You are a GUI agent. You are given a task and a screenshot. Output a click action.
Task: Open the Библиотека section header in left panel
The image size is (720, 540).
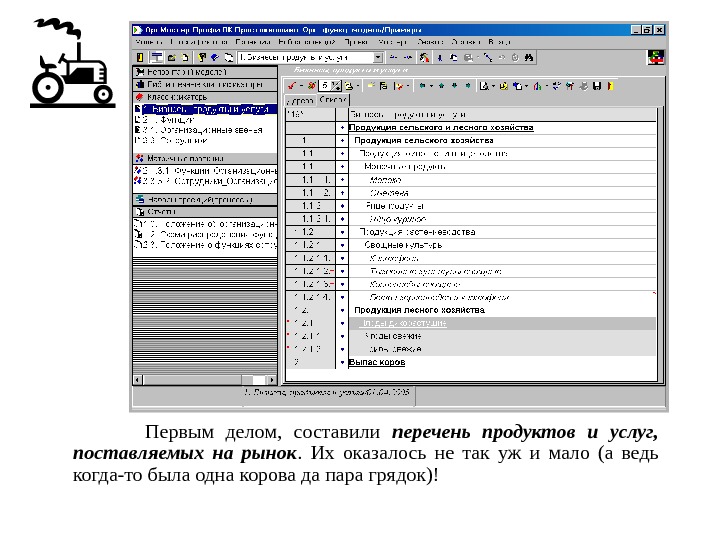pyautogui.click(x=205, y=84)
